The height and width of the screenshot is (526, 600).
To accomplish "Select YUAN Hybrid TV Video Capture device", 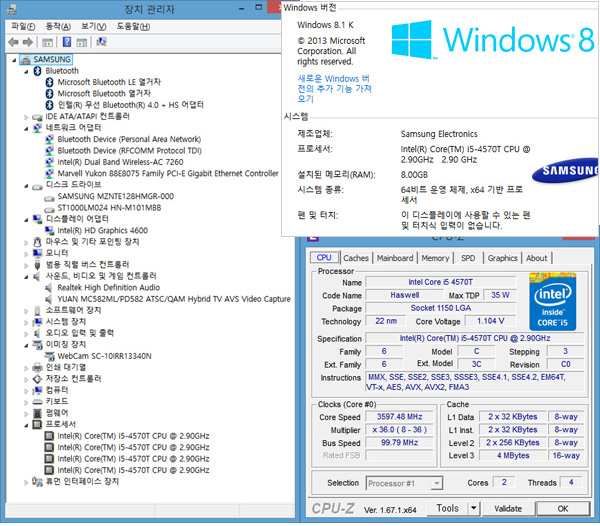I will (174, 299).
